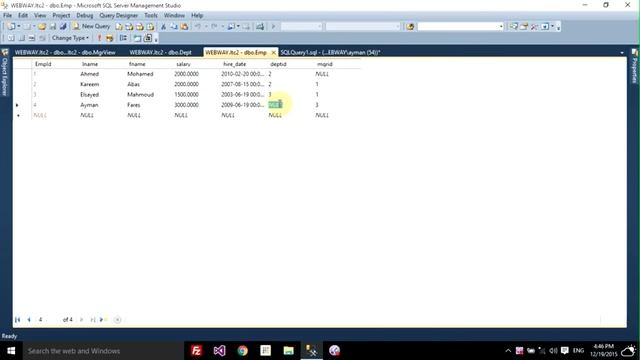
Task: Open the Window menu
Action: 174,16
